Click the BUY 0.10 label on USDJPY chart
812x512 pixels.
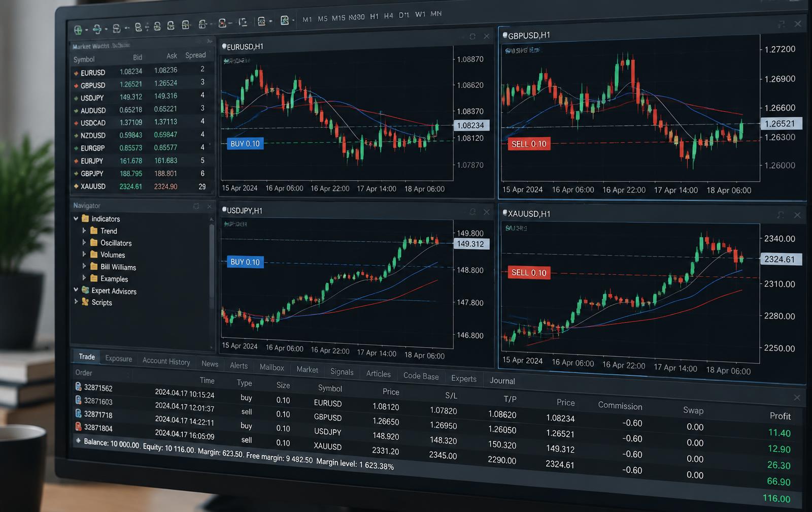click(x=245, y=262)
